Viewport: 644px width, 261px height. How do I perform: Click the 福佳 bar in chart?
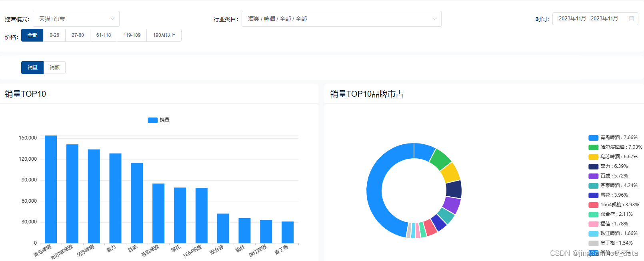tap(244, 231)
